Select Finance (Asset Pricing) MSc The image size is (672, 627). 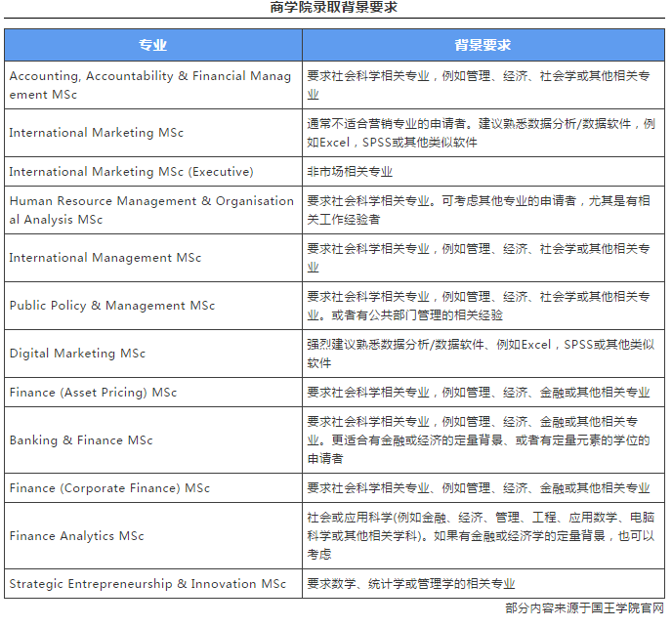94,393
